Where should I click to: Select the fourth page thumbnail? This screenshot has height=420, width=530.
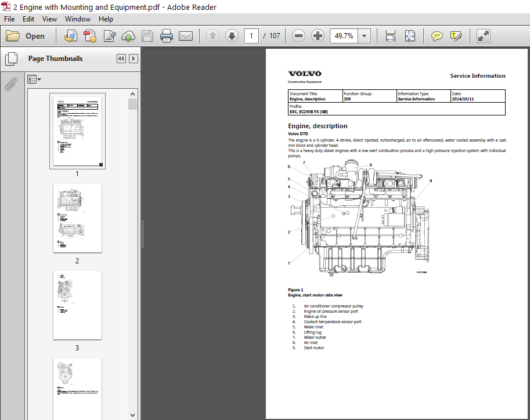(77, 389)
